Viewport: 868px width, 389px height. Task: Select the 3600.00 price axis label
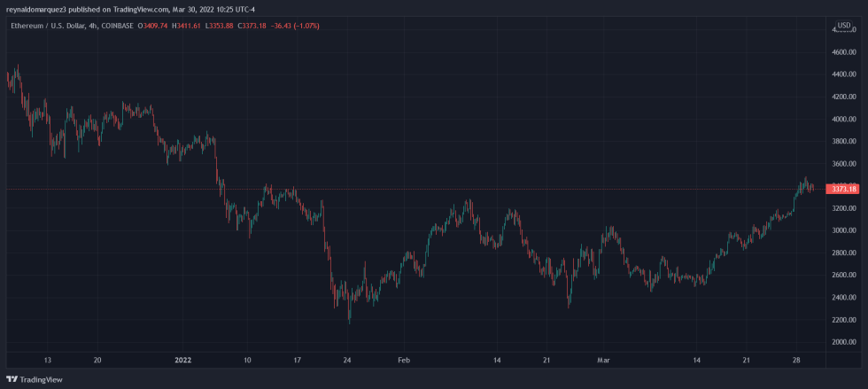pyautogui.click(x=844, y=164)
